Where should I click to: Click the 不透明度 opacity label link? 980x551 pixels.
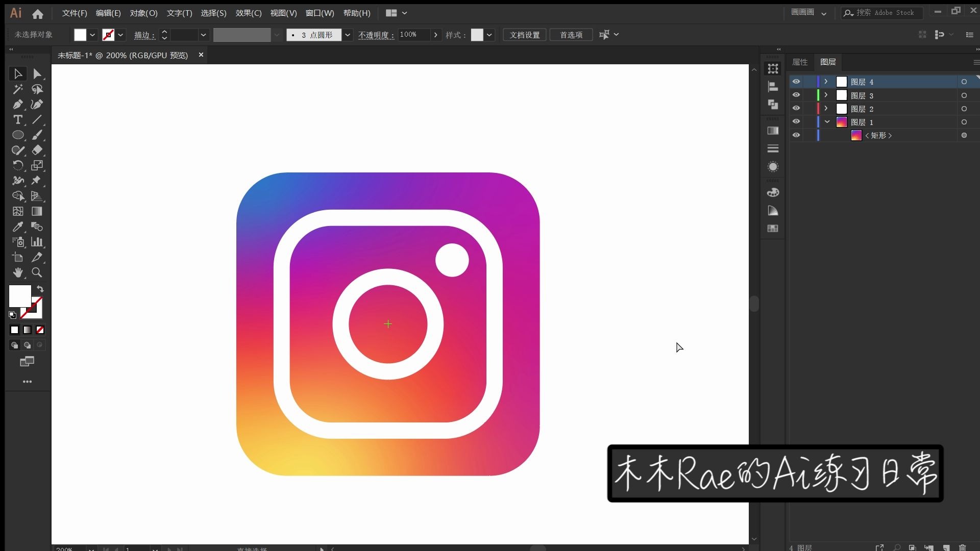click(376, 35)
